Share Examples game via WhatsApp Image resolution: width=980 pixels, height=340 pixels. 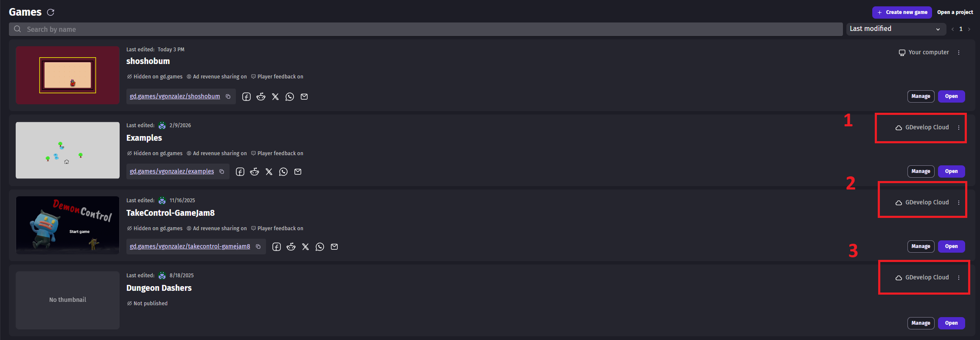click(x=283, y=172)
